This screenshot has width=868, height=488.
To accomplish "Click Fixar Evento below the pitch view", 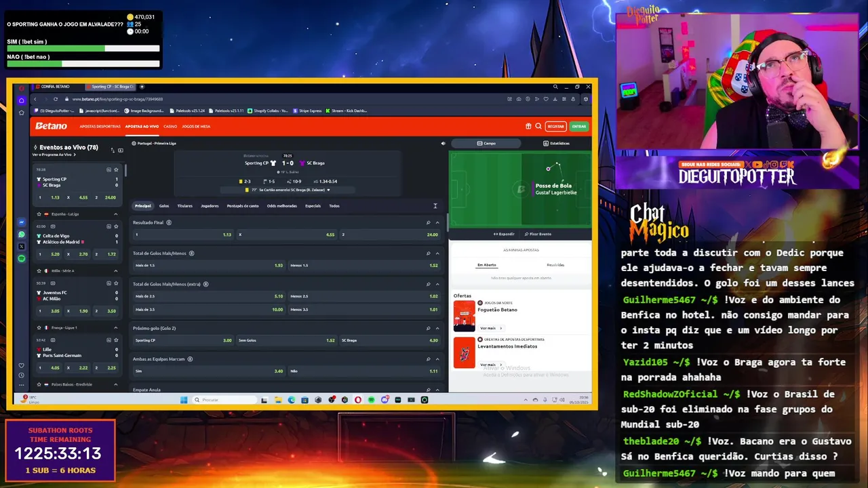I will click(538, 234).
